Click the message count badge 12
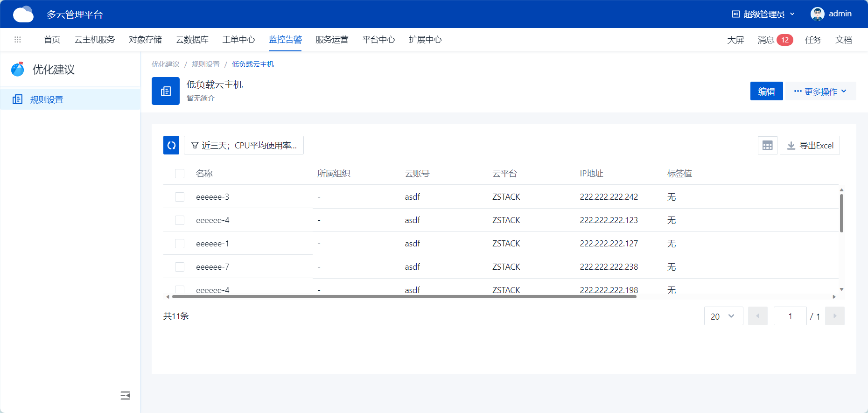868x413 pixels. pyautogui.click(x=784, y=40)
